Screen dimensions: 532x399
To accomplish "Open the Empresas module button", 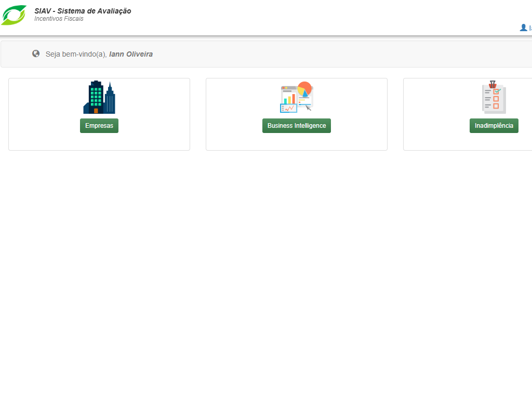I will click(x=99, y=126).
